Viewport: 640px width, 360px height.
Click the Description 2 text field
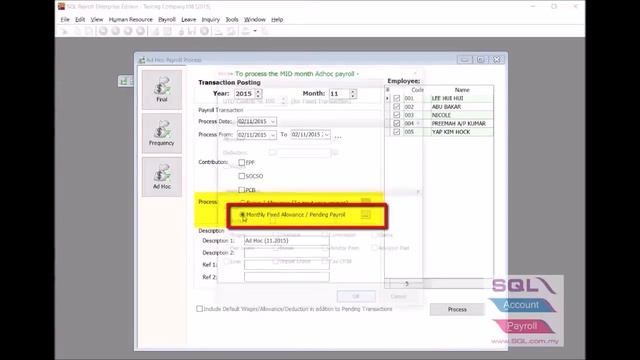287,253
